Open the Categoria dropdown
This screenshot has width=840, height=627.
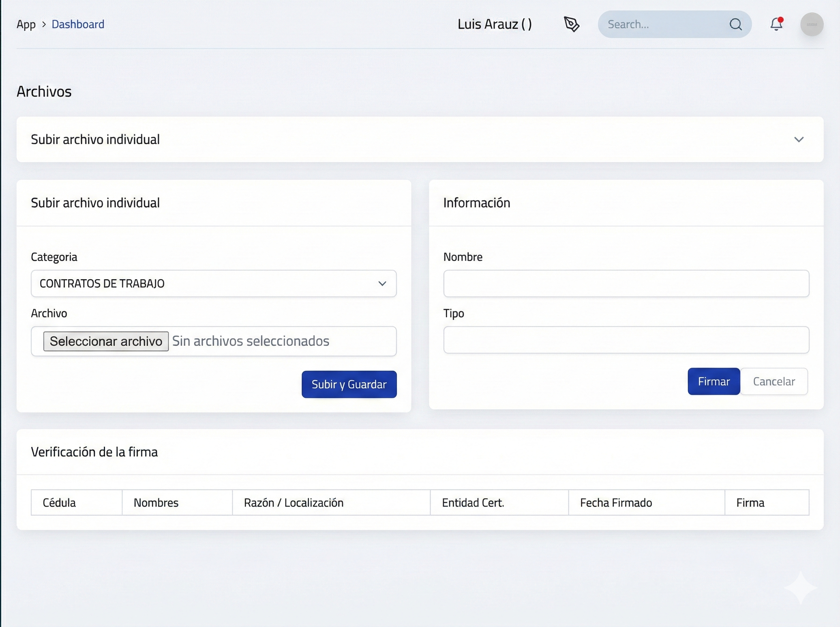205,283
